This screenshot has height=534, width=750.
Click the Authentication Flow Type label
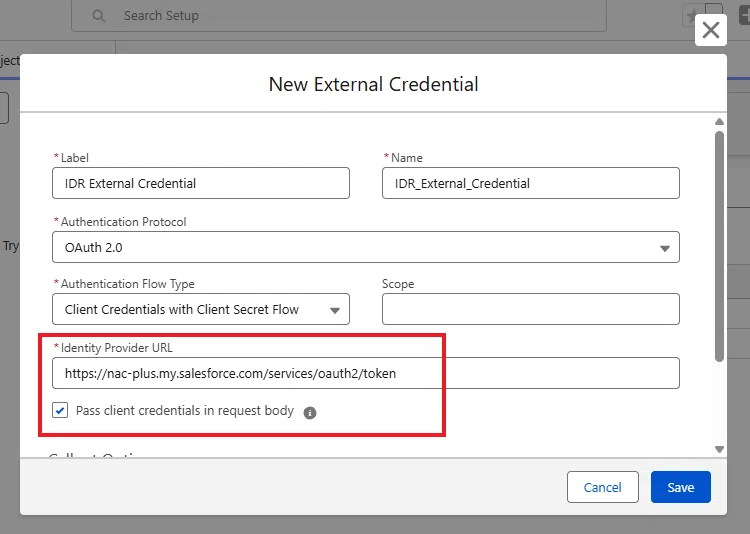(127, 284)
